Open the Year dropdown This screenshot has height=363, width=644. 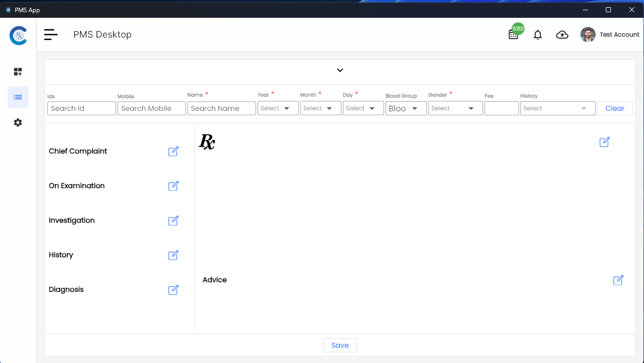277,108
